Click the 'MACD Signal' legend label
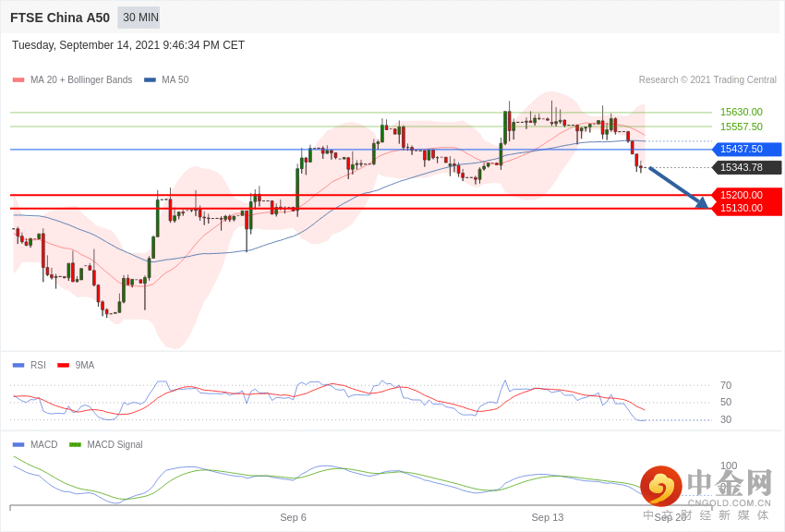785x532 pixels. 115,444
